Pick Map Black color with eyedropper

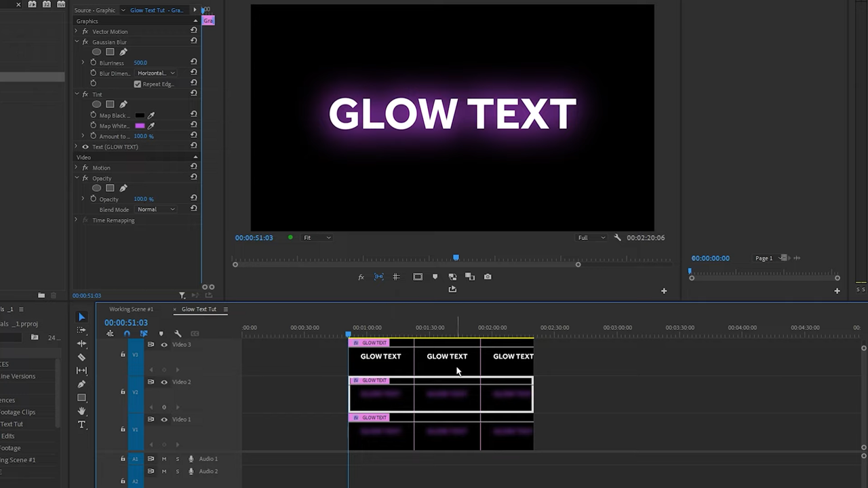pos(151,115)
